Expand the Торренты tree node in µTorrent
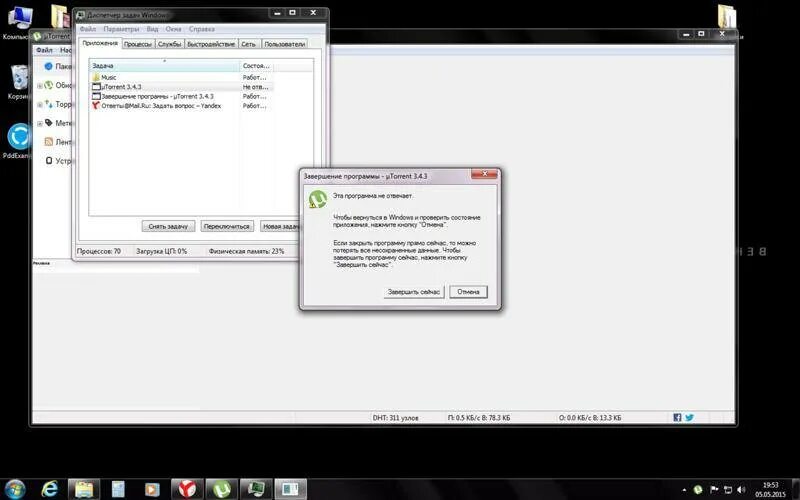Screen dimensions: 800x500 coord(40,105)
